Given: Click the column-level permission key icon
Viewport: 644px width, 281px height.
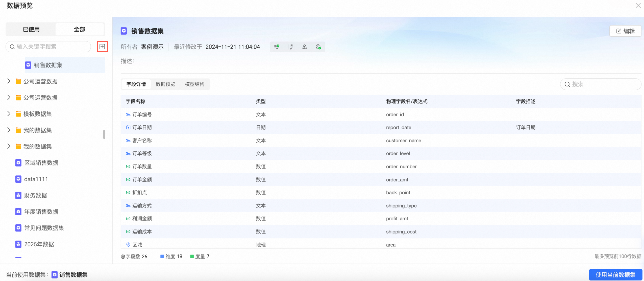Looking at the screenshot, I should pos(291,47).
